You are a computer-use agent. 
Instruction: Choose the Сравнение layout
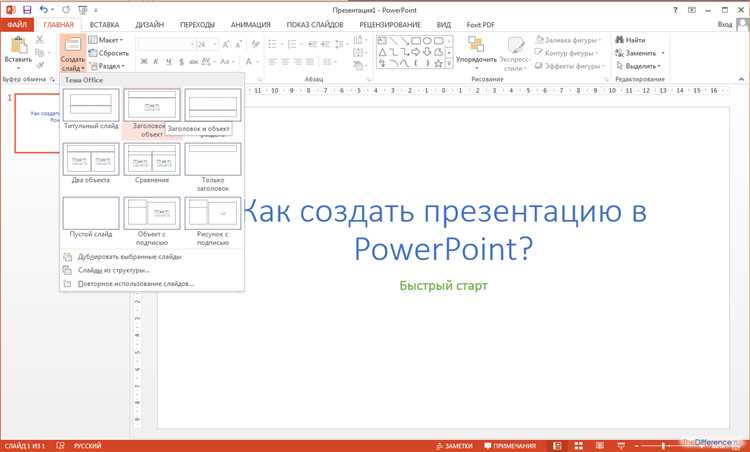point(152,163)
